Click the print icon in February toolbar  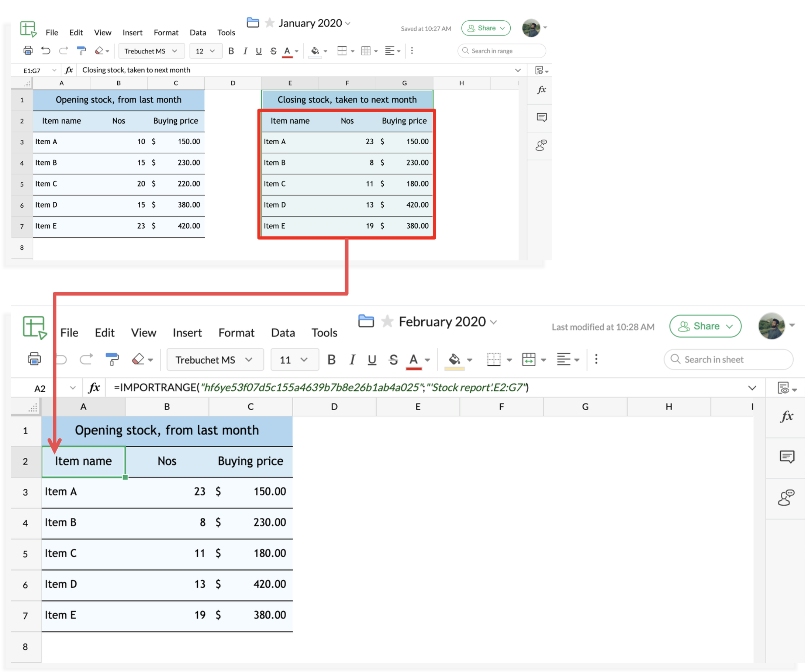tap(34, 359)
